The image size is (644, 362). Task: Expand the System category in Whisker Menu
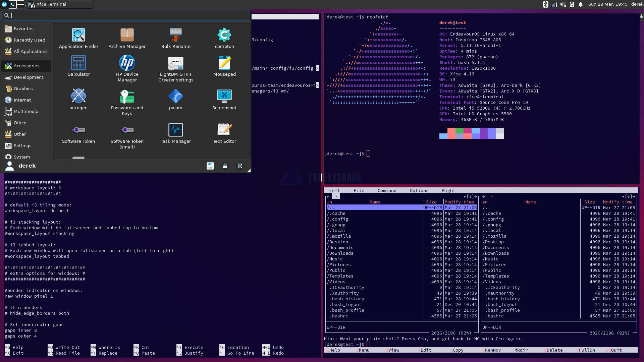(x=22, y=157)
